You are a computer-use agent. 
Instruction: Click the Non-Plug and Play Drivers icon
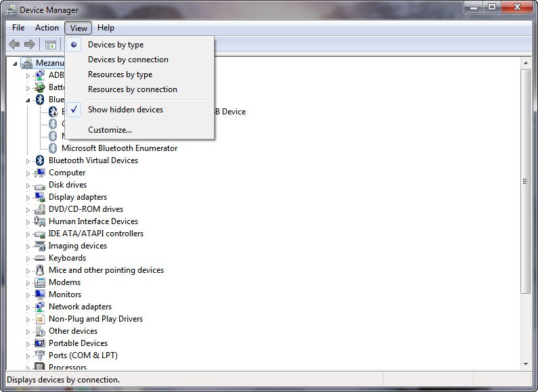40,319
